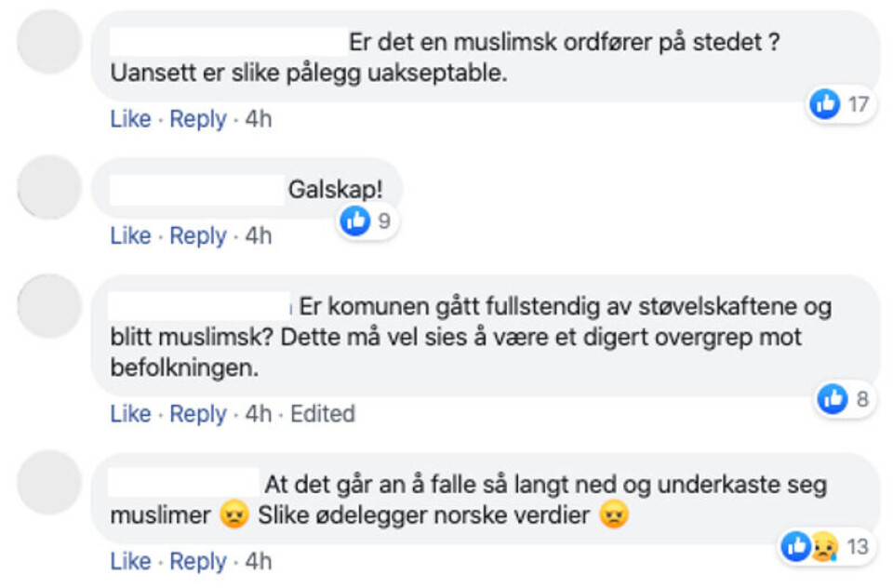Click 4h timestamp under 'norske verdier' comment
Viewport: 893px width, 588px height.
(259, 562)
